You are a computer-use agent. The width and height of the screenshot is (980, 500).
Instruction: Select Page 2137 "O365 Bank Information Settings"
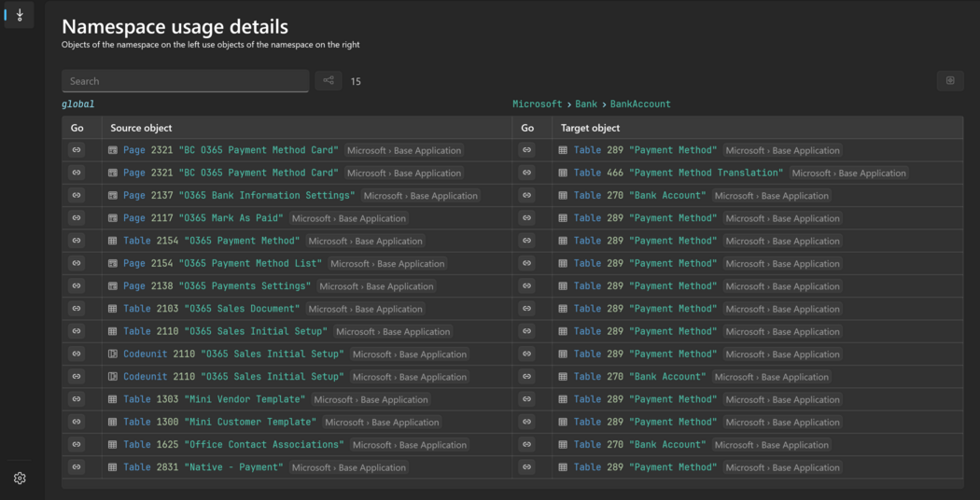[x=239, y=196]
